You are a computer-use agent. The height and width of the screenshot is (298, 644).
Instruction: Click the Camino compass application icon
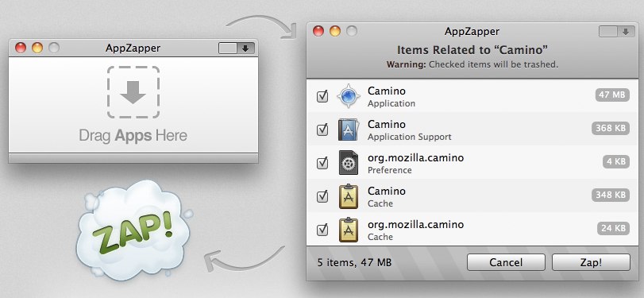click(x=349, y=96)
